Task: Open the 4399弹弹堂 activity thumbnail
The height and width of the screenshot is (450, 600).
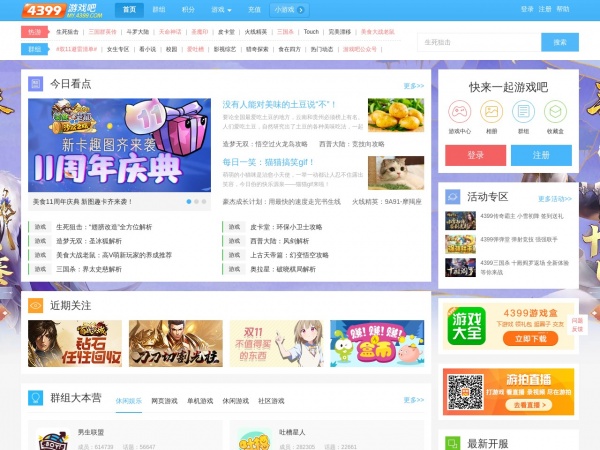Action: coord(460,244)
